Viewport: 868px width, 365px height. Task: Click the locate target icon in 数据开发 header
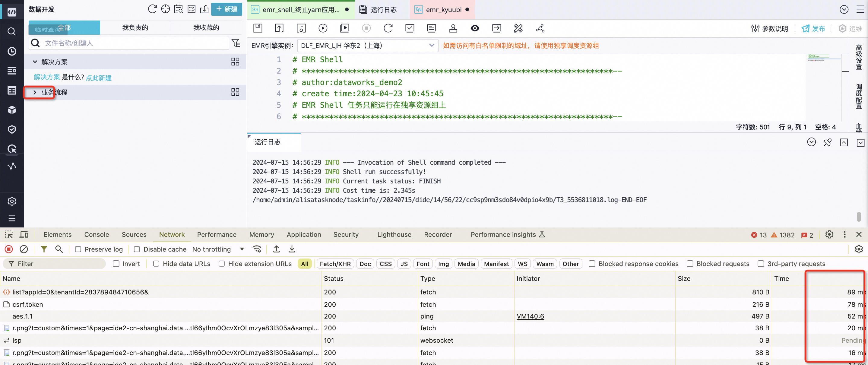click(166, 9)
